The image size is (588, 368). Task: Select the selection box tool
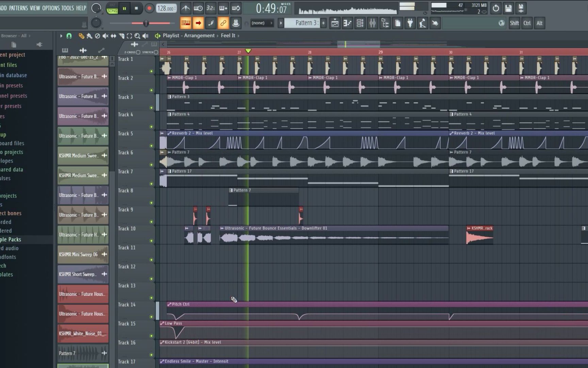point(129,36)
